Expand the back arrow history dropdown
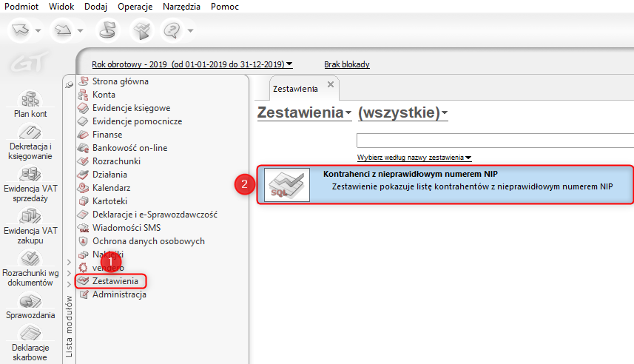The image size is (634, 364). pos(38,30)
